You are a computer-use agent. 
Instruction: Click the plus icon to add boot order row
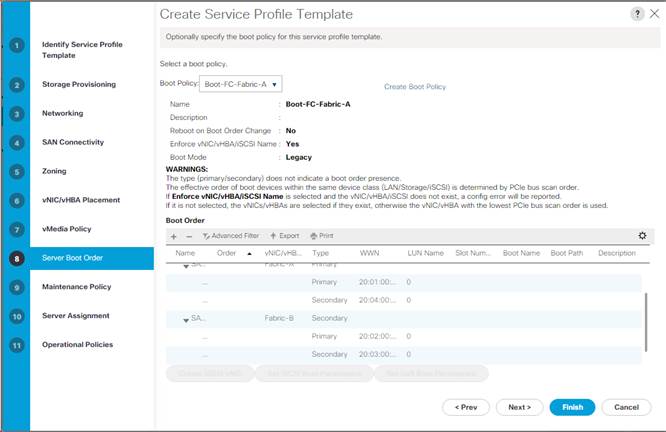[x=173, y=236]
